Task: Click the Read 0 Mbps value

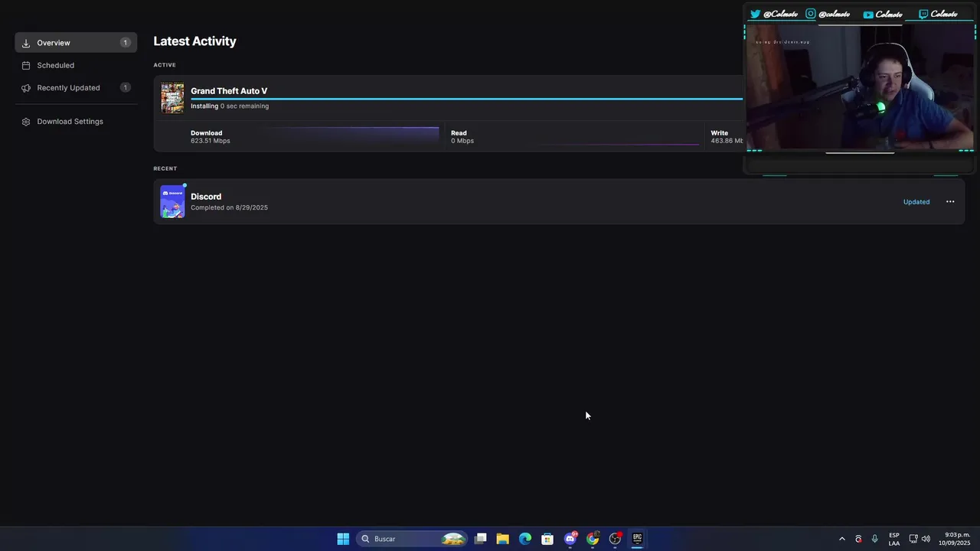Action: 462,141
